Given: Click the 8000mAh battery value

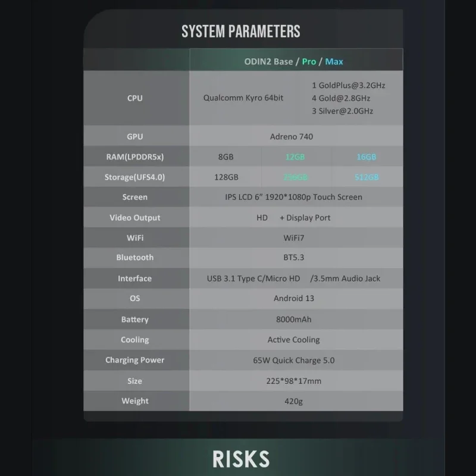Looking at the screenshot, I should [294, 320].
